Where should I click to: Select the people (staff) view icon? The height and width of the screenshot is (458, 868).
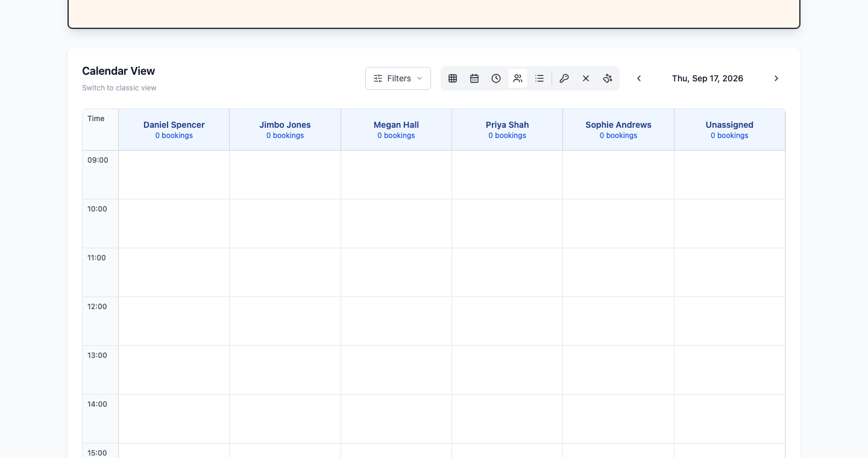518,78
